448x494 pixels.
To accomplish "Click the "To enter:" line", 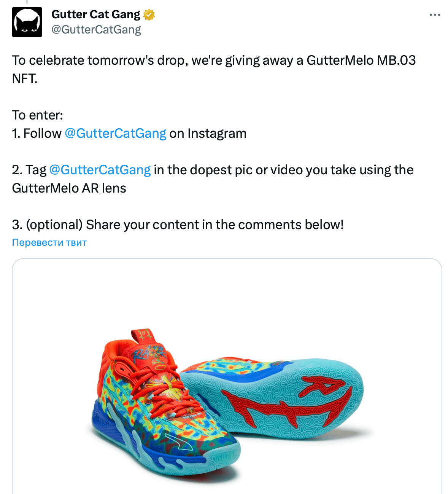I will (38, 115).
